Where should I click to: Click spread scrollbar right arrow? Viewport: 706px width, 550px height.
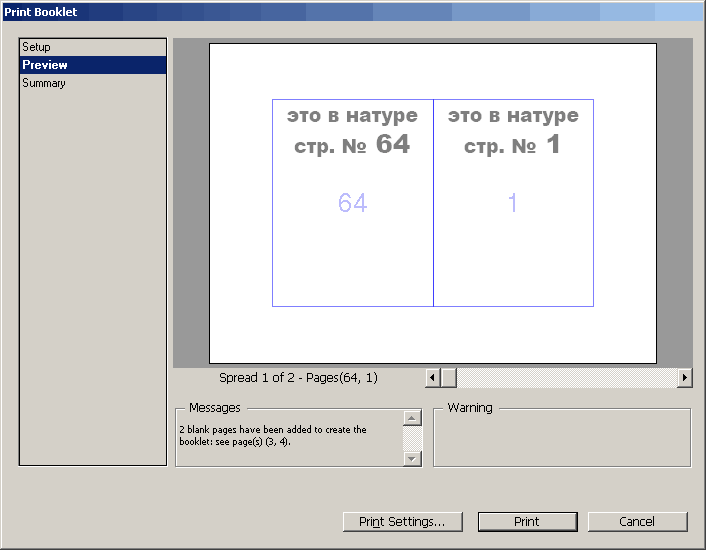pyautogui.click(x=684, y=378)
